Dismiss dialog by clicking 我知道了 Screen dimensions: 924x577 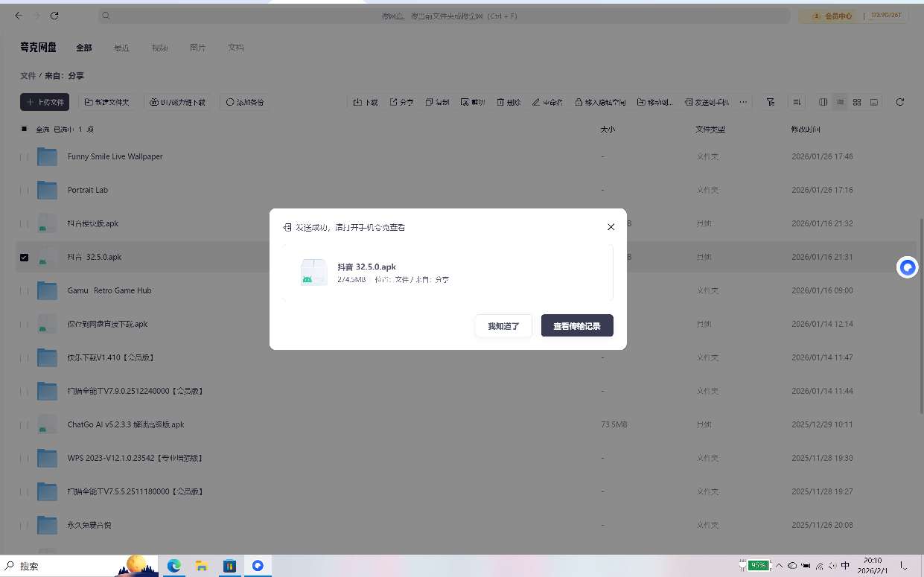503,325
